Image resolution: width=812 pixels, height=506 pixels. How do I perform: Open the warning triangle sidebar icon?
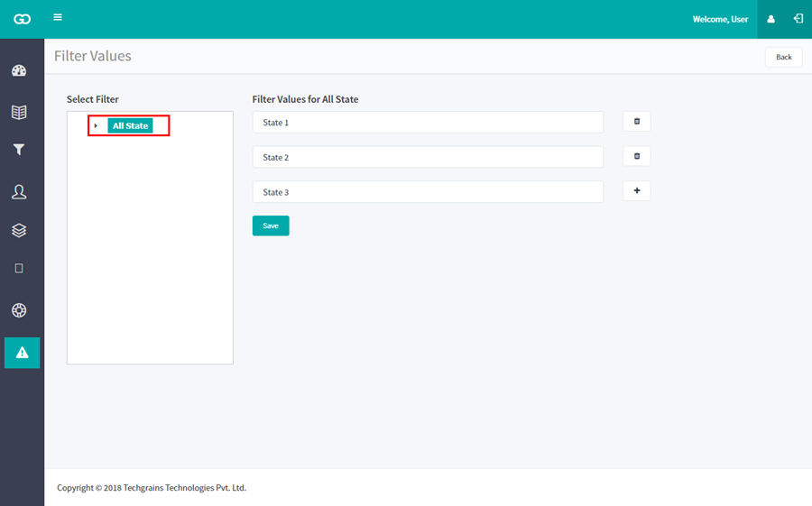point(22,353)
